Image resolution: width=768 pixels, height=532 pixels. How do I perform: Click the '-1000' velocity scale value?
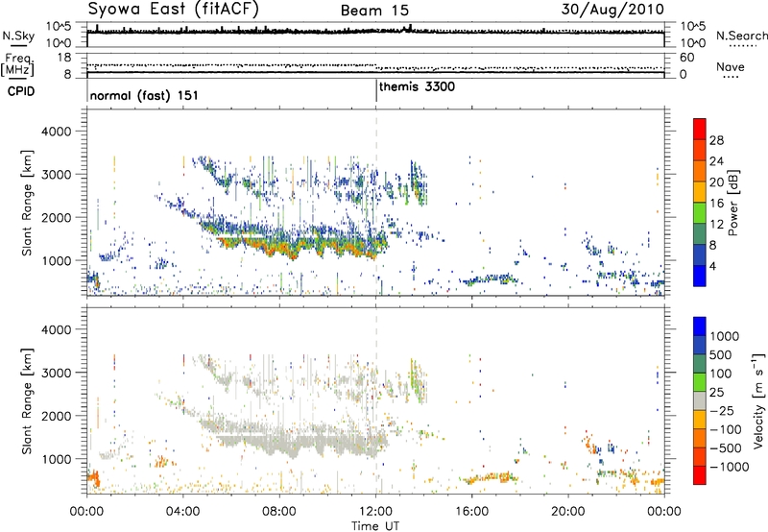click(x=729, y=467)
